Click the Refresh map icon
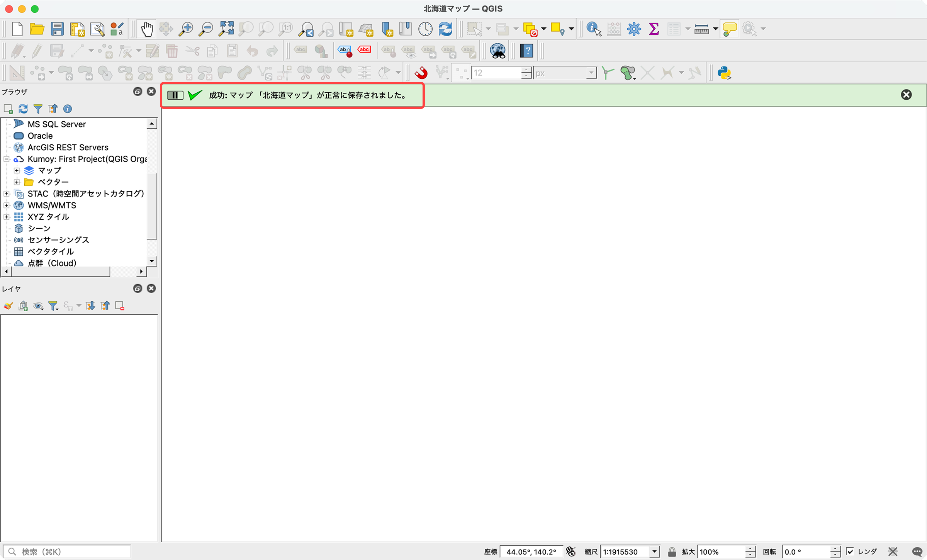This screenshot has width=927, height=560. (x=445, y=29)
